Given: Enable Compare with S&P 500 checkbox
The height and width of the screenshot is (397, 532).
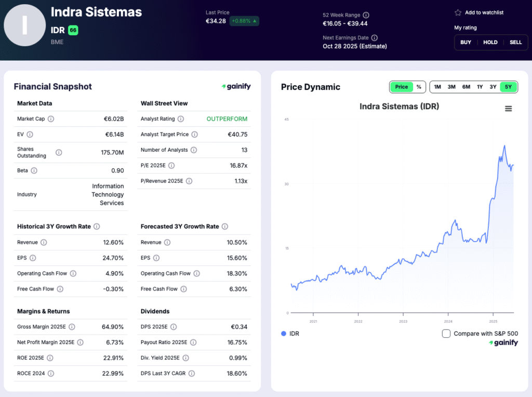Looking at the screenshot, I should pos(446,334).
